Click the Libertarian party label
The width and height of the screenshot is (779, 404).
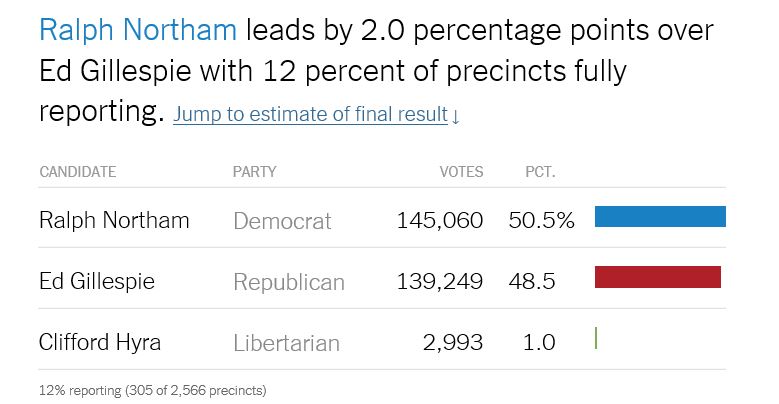tap(286, 343)
